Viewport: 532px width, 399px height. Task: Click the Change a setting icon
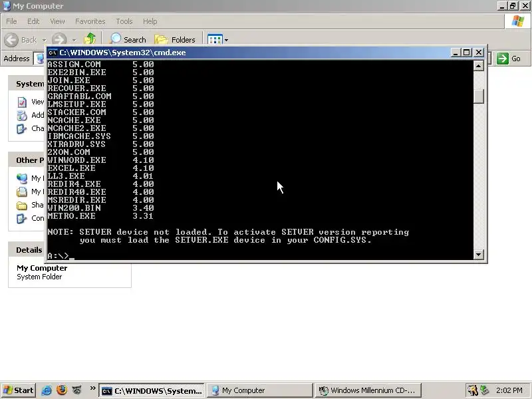pyautogui.click(x=22, y=129)
